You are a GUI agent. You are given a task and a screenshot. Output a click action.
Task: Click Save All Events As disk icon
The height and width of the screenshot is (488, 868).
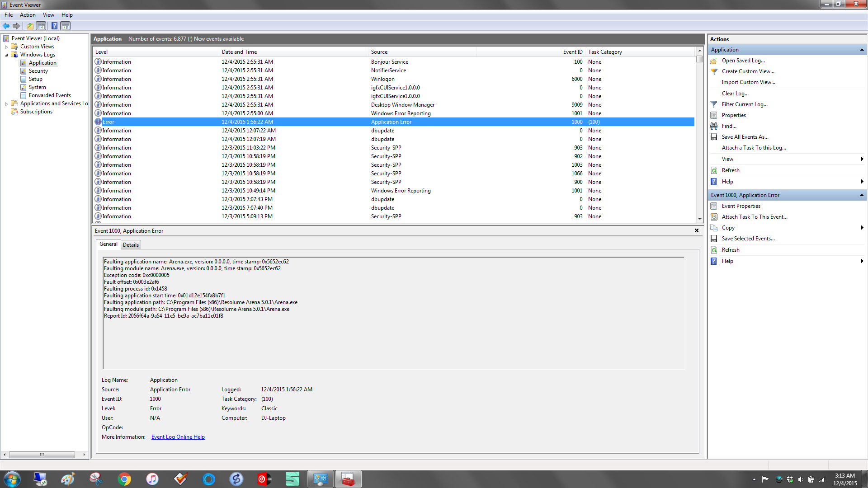[x=714, y=137]
